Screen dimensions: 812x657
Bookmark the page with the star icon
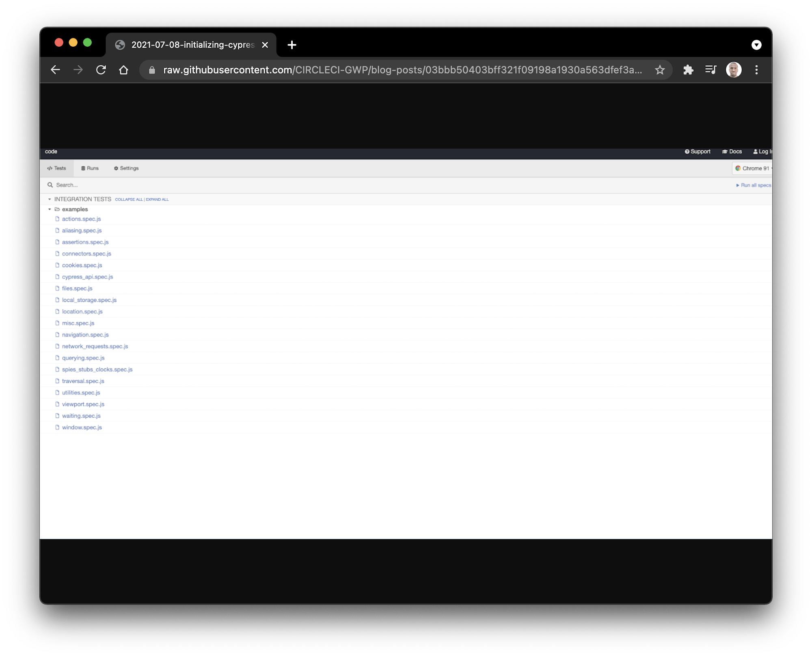tap(660, 70)
